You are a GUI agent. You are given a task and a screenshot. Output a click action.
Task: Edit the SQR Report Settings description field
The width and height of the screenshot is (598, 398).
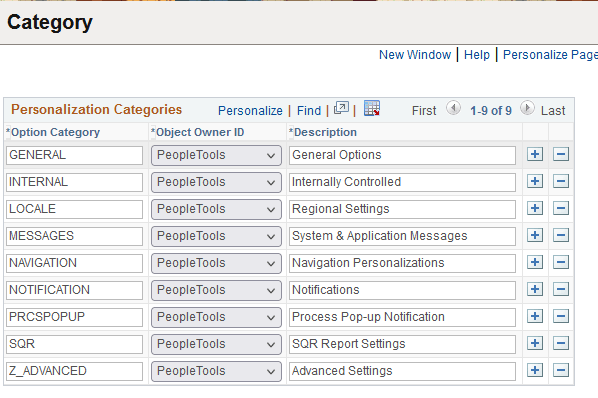[x=402, y=344]
